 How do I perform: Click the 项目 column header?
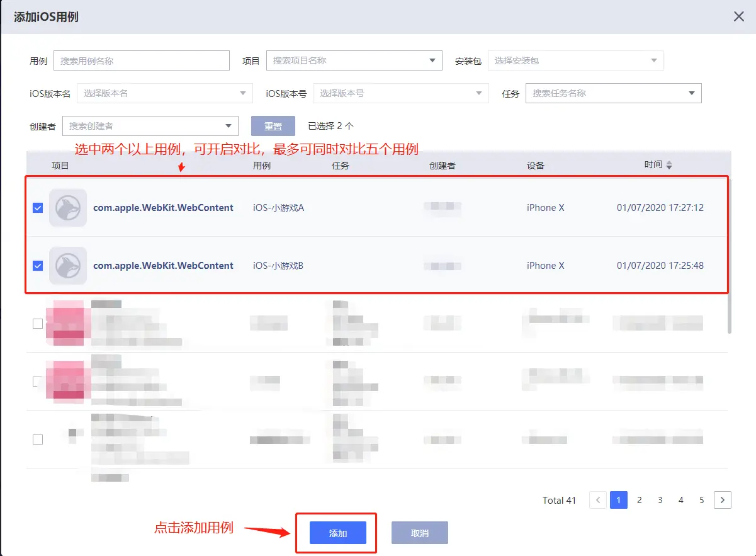point(60,166)
